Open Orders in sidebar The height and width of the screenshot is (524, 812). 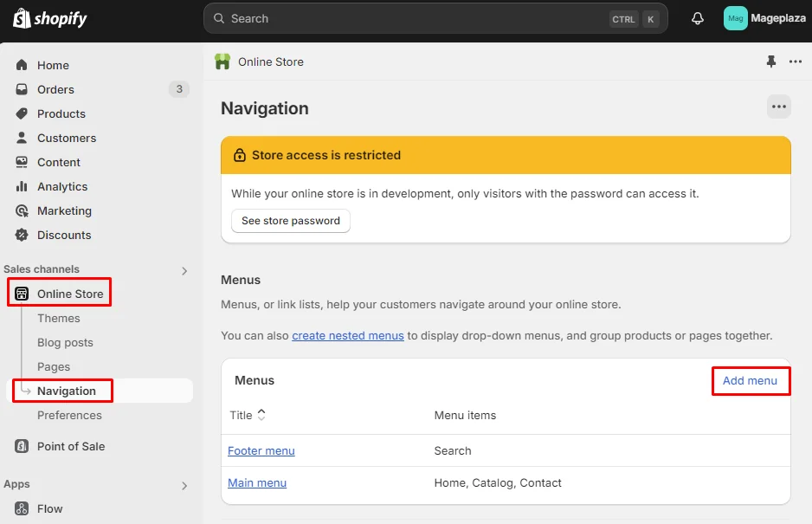pos(55,90)
